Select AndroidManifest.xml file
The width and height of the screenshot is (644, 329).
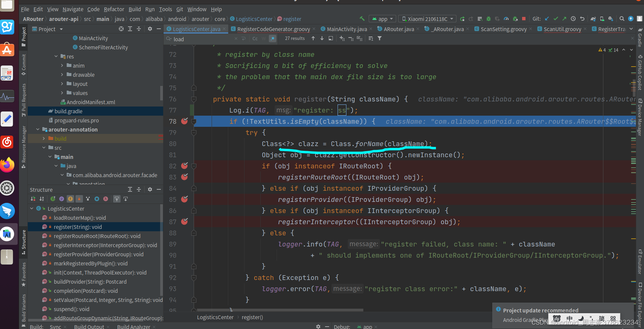(91, 102)
